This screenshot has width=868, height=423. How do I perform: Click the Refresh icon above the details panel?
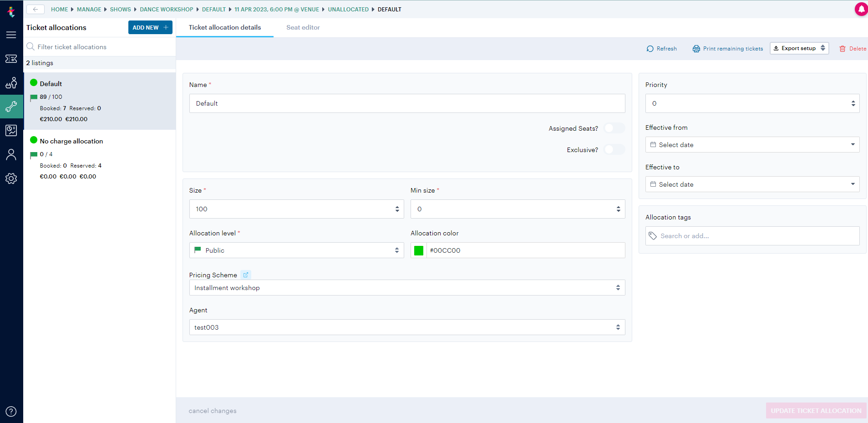(650, 48)
